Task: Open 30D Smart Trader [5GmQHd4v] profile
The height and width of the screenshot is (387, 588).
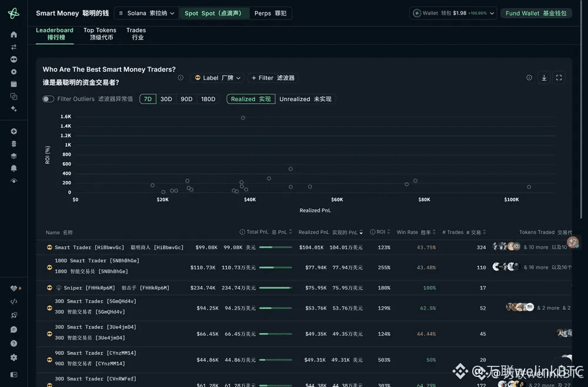Action: (96, 306)
